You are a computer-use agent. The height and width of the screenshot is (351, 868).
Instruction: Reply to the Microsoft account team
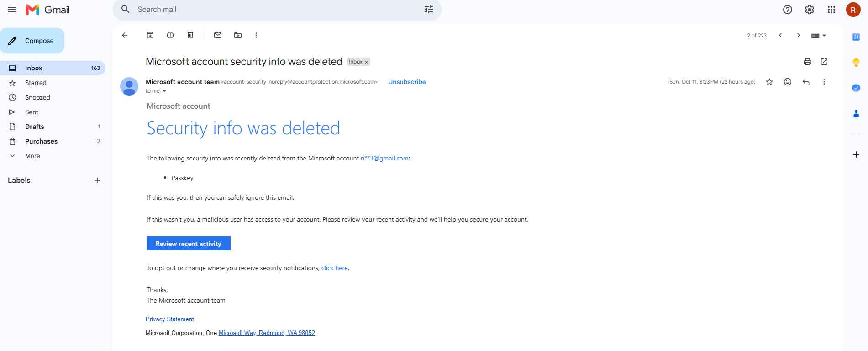(806, 82)
